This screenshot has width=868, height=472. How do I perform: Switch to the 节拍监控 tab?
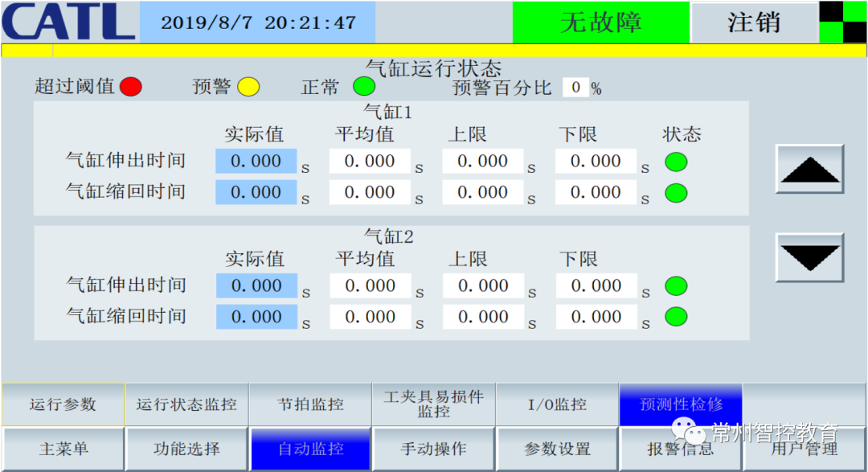click(x=310, y=404)
